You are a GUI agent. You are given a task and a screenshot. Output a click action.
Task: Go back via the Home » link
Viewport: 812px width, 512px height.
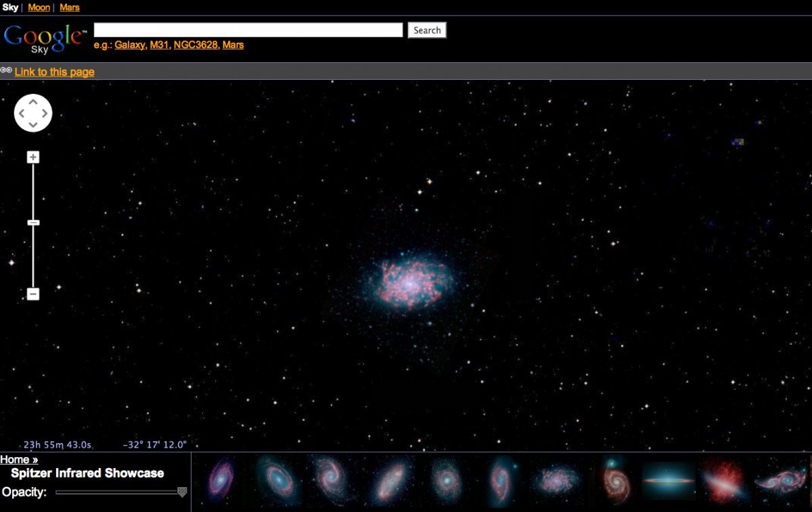pyautogui.click(x=19, y=460)
